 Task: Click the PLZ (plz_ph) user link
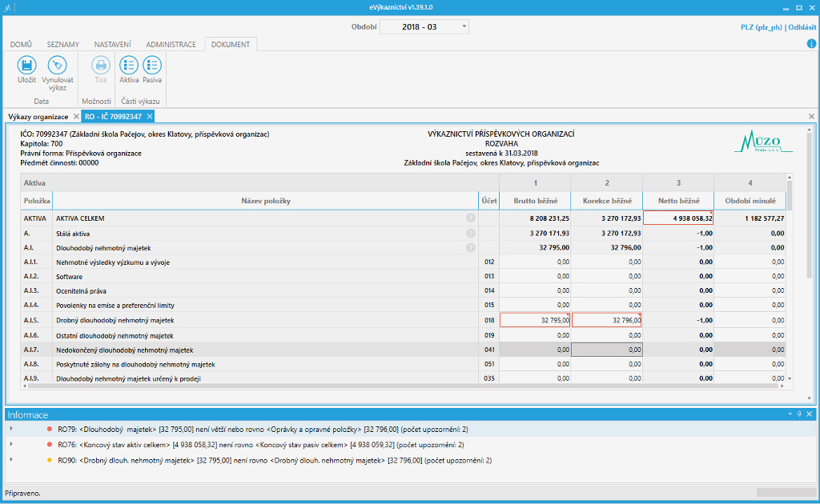coord(762,27)
